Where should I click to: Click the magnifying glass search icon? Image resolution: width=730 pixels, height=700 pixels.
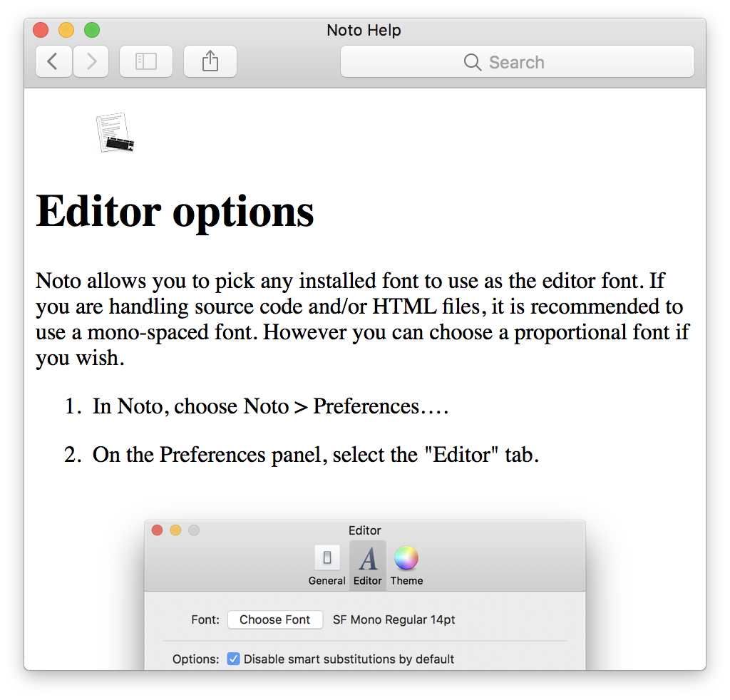pyautogui.click(x=473, y=62)
